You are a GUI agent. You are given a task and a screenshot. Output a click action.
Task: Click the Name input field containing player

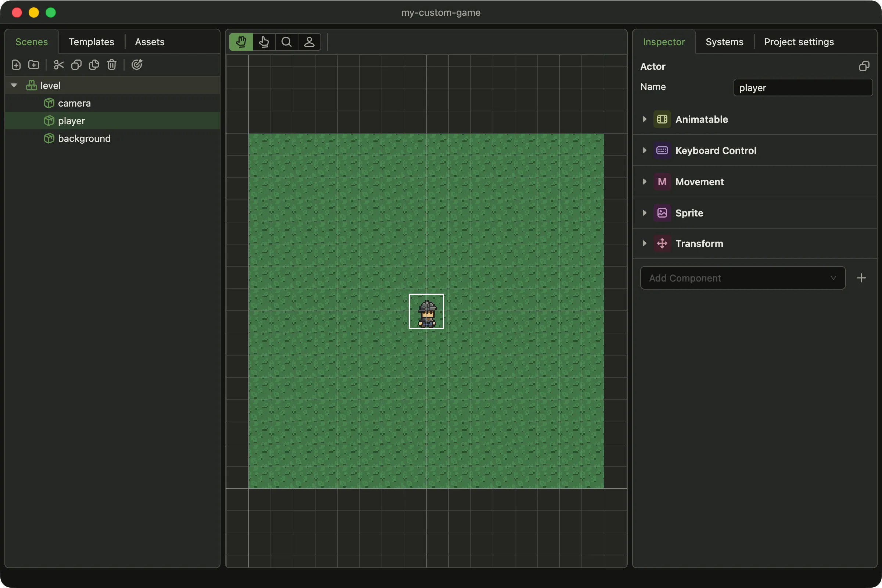point(803,88)
